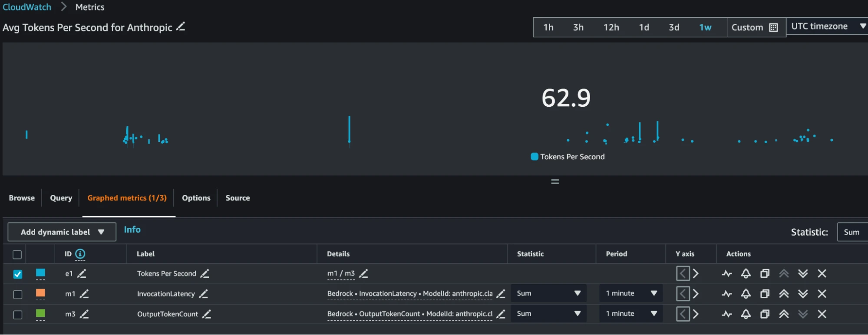Select the 3h time range
This screenshot has width=868, height=335.
578,27
